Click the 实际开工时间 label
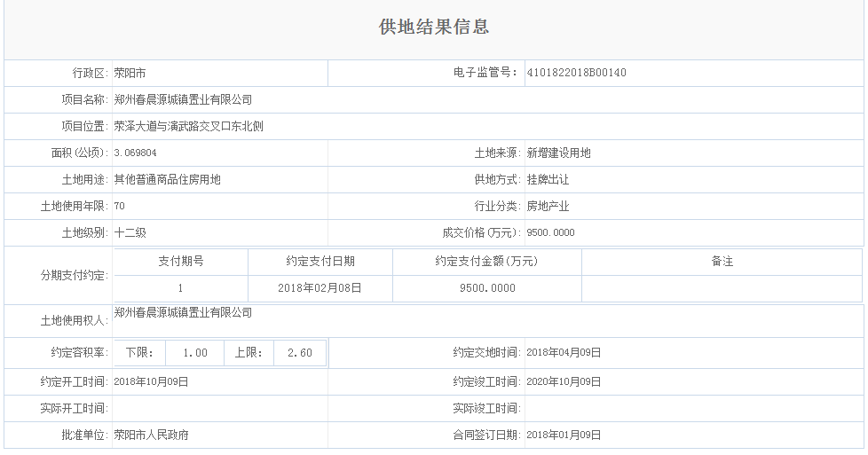The width and height of the screenshot is (868, 455). (74, 409)
